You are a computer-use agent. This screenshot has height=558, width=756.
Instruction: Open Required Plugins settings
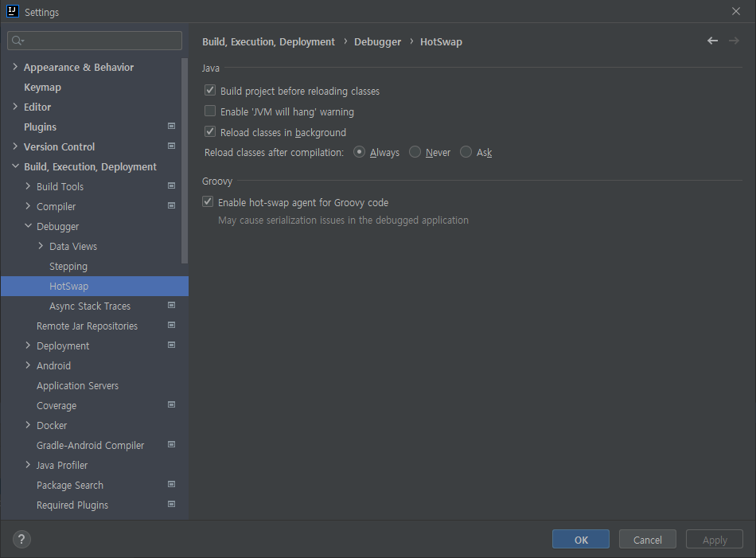pyautogui.click(x=72, y=505)
